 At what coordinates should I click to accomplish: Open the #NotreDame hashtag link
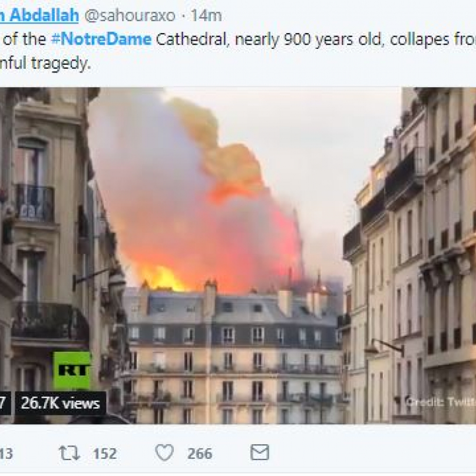pyautogui.click(x=101, y=39)
